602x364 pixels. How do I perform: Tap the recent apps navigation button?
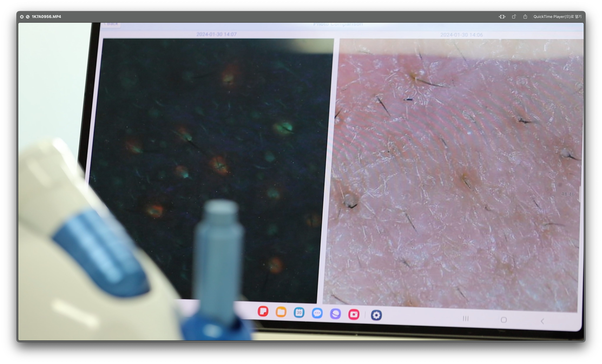[x=466, y=319]
